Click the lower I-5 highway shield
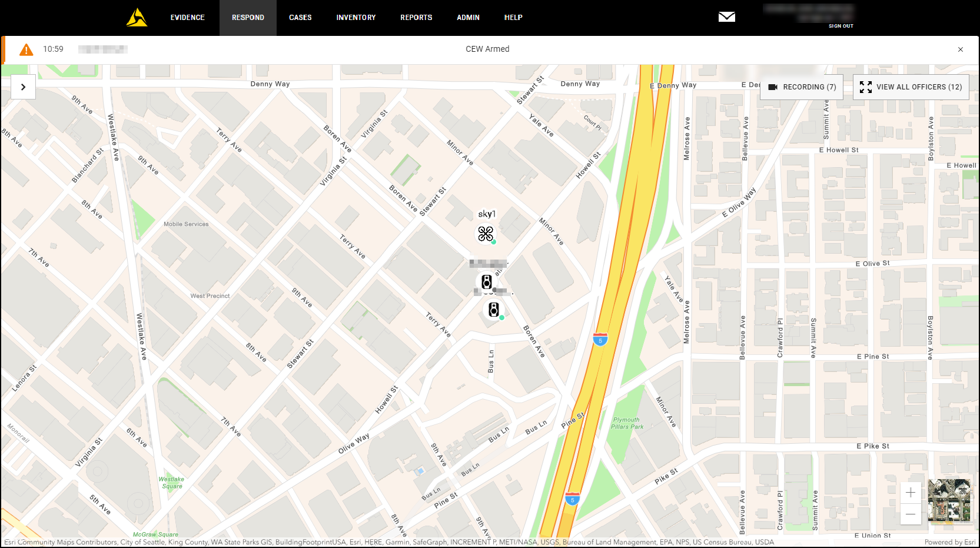This screenshot has width=980, height=548. coord(572,499)
